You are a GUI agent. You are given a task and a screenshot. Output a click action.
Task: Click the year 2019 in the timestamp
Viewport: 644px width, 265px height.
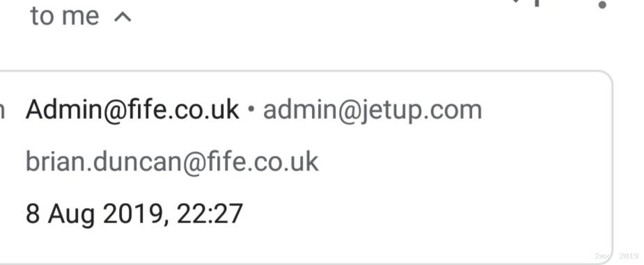click(x=134, y=214)
